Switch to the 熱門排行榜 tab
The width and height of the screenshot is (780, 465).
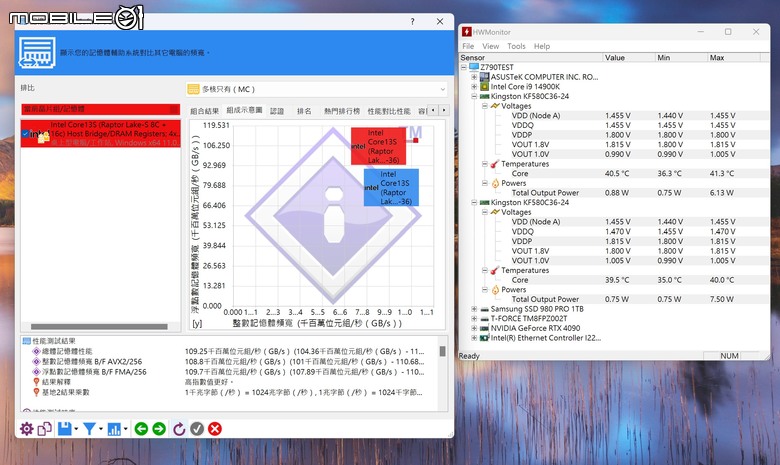point(341,111)
